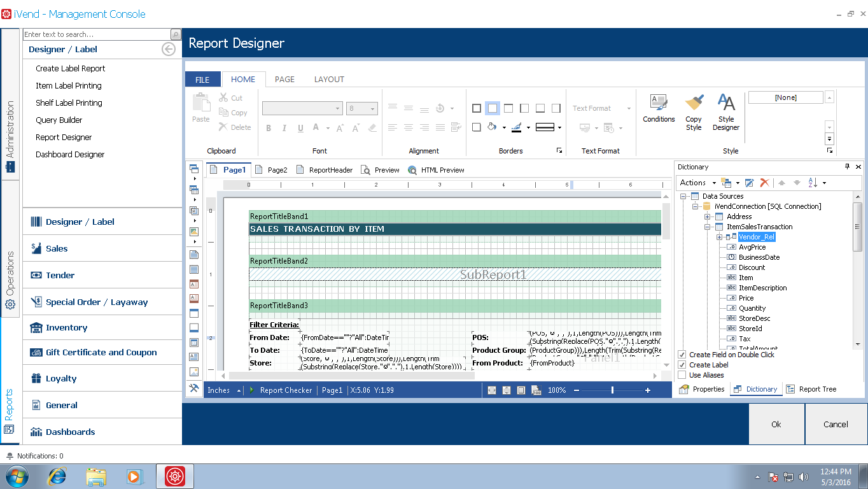Screen dimensions: 868x489
Task: Enable the Use Aliases checkbox
Action: pyautogui.click(x=682, y=375)
